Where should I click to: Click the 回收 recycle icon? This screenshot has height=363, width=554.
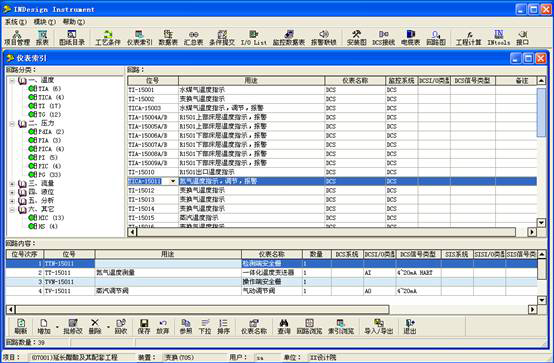(120, 326)
